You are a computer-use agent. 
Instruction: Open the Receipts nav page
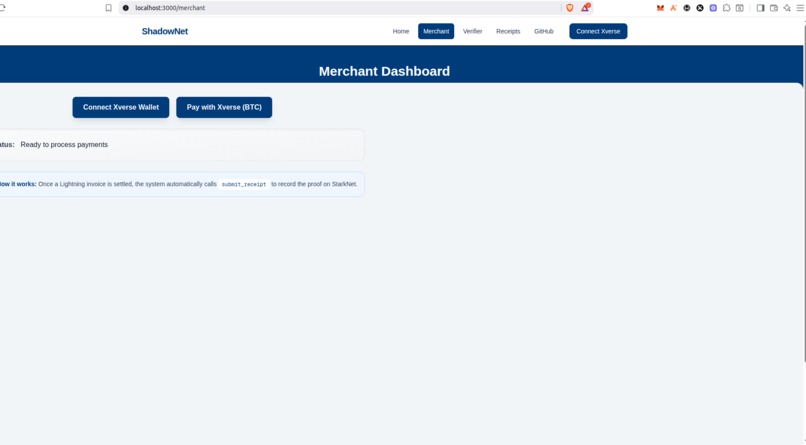point(508,31)
